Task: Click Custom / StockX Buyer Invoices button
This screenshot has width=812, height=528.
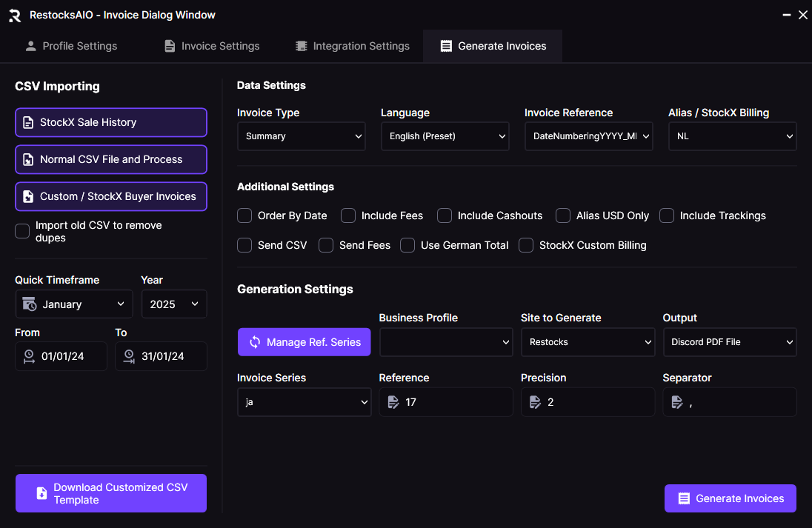Action: point(111,197)
